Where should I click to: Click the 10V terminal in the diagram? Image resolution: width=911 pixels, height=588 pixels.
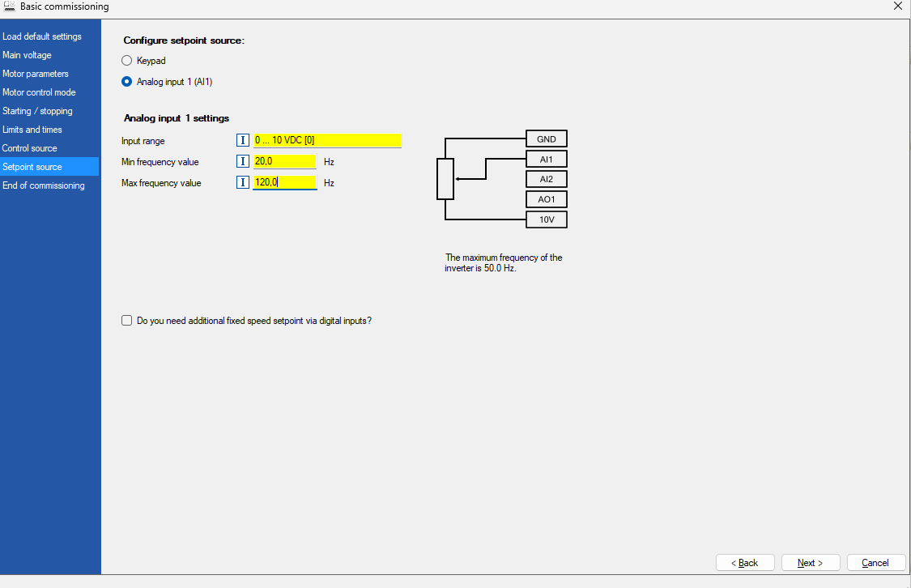pos(546,219)
